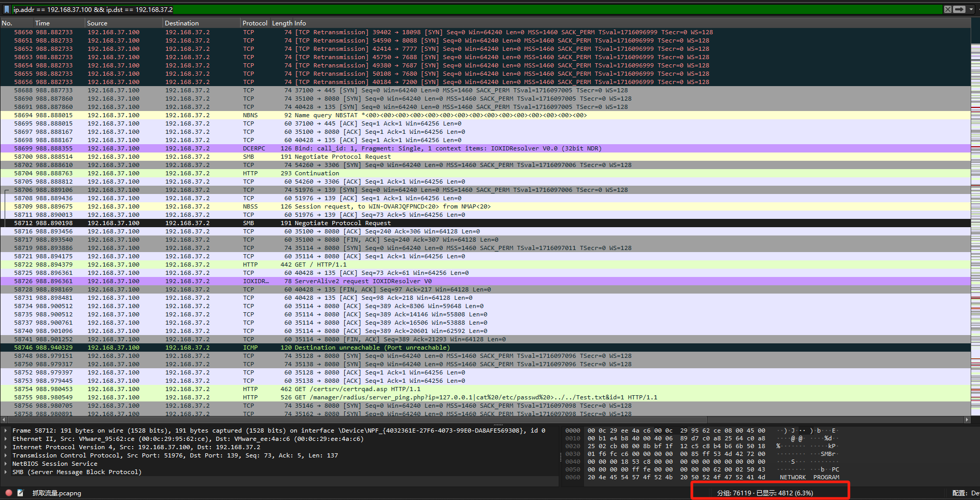The image size is (980, 500).
Task: Clear the display filter with the X button
Action: tap(947, 9)
